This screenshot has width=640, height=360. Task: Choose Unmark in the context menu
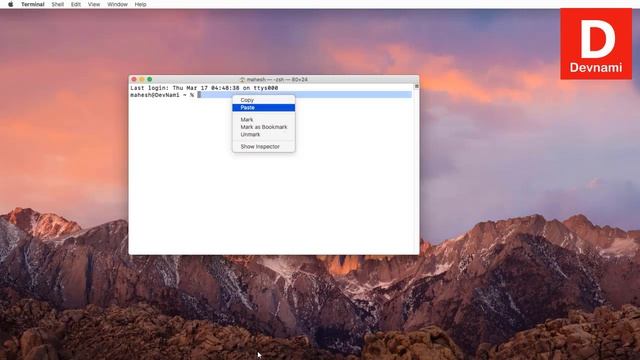point(264,134)
